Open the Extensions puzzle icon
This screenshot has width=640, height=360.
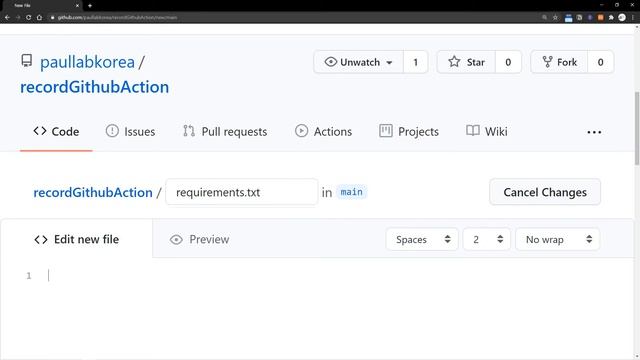611,18
